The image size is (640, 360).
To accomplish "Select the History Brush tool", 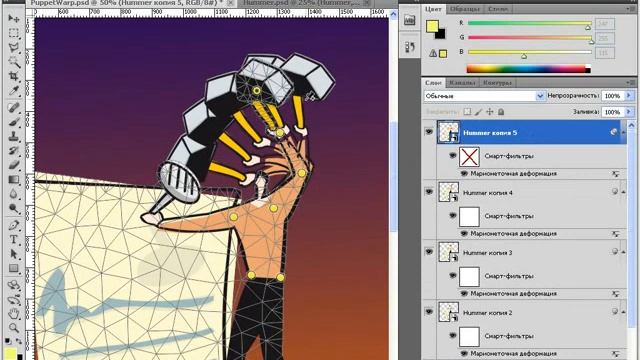I will click(x=13, y=150).
